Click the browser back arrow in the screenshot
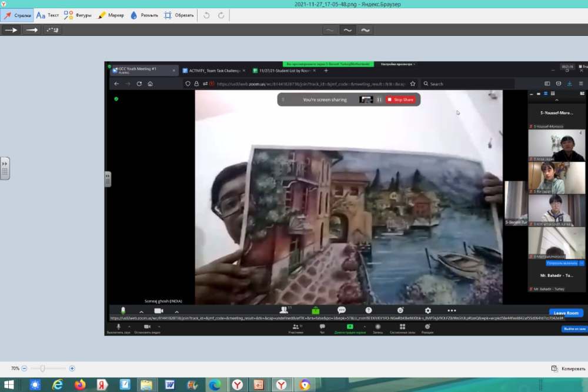The image size is (588, 392). [x=116, y=84]
